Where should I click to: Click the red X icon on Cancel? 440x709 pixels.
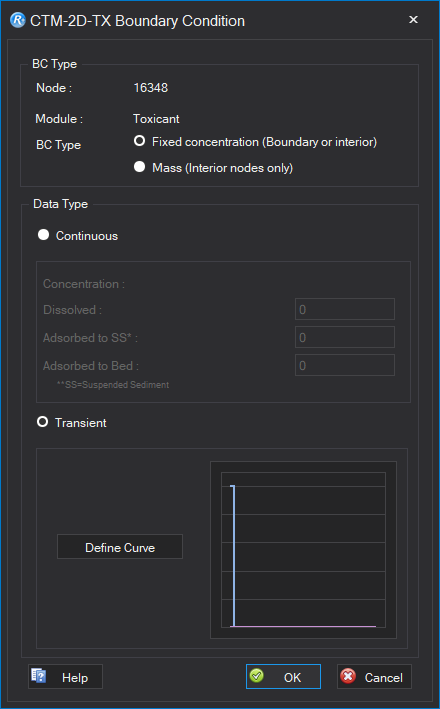(x=348, y=676)
